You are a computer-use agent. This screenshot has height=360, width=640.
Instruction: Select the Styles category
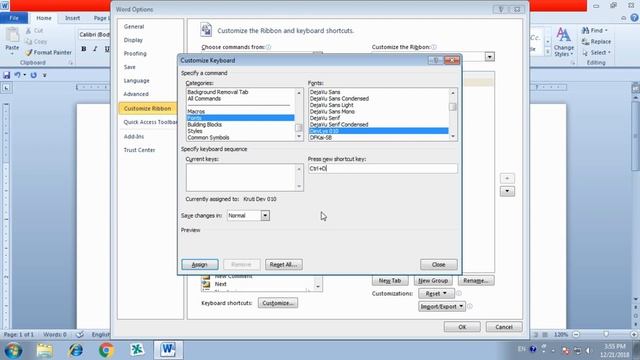coord(195,131)
